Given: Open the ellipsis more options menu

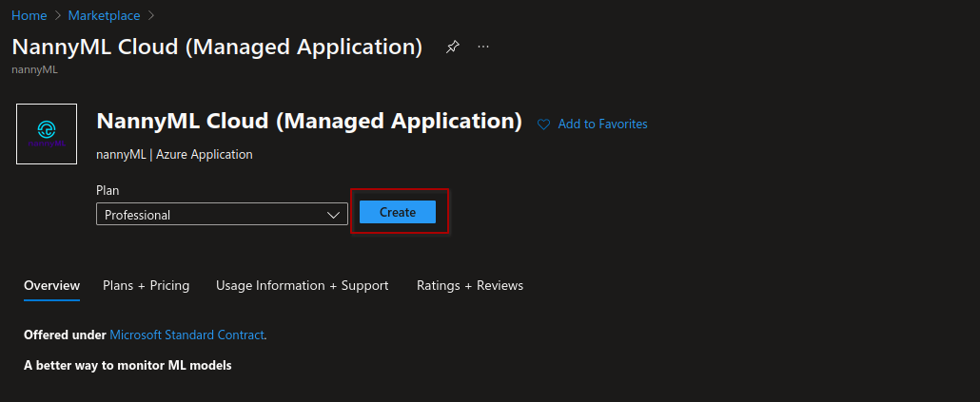Looking at the screenshot, I should click(483, 48).
